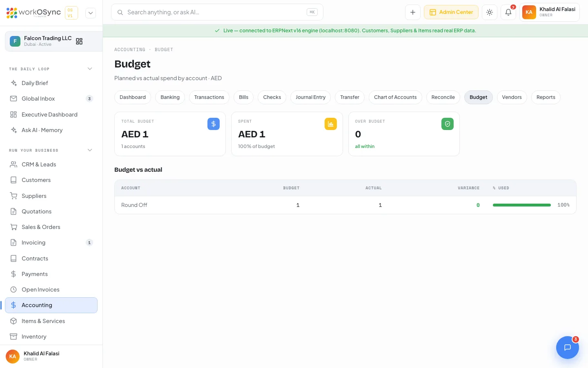Switch to the Journal Entry tab
Viewport: 588px width, 368px height.
(311, 97)
